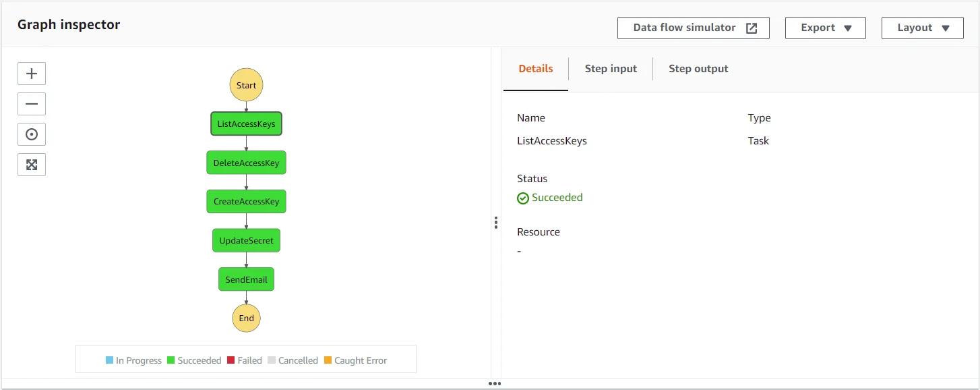The image size is (980, 390).
Task: Select the End node of the workflow
Action: (x=245, y=318)
